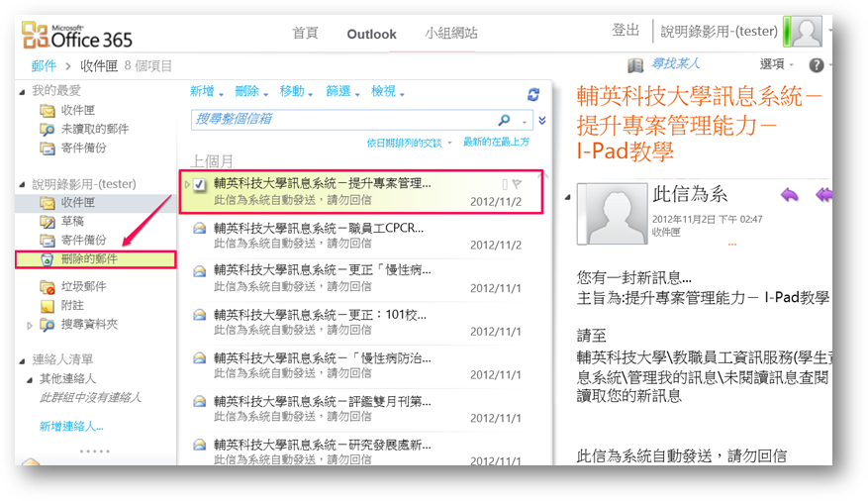Open the 篩選 dropdown menu
This screenshot has height=501, width=868.
(x=342, y=91)
